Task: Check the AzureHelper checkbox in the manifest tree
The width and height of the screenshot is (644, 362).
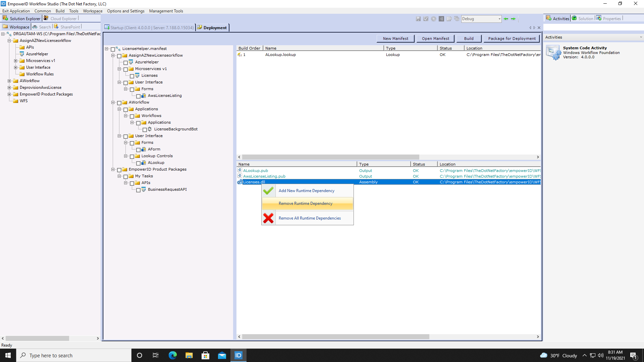Action: pos(126,63)
